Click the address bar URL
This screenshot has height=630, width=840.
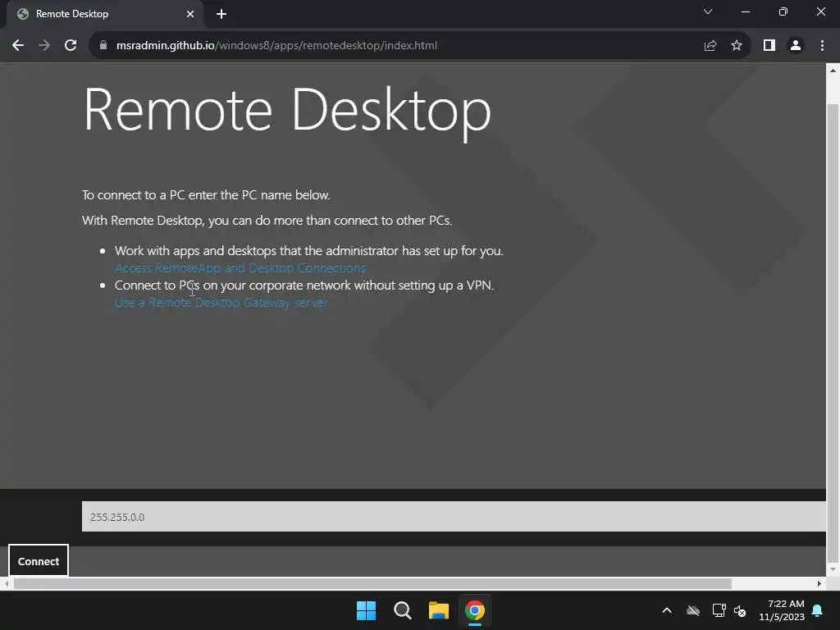(276, 46)
